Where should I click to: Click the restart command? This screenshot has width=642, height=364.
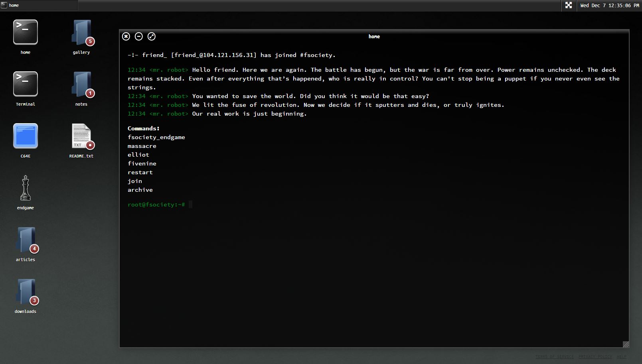[x=140, y=172]
